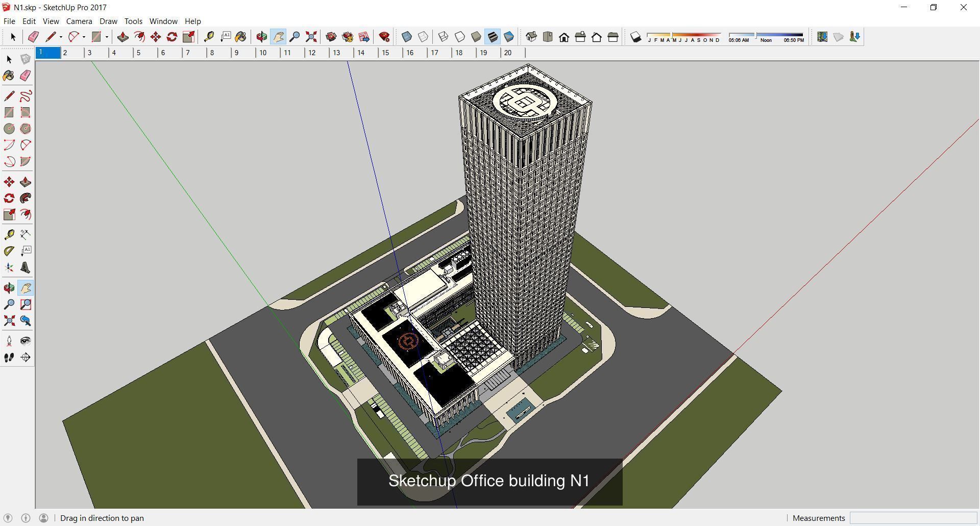The image size is (980, 526).
Task: Switch to scene tab 2
Action: click(x=72, y=53)
